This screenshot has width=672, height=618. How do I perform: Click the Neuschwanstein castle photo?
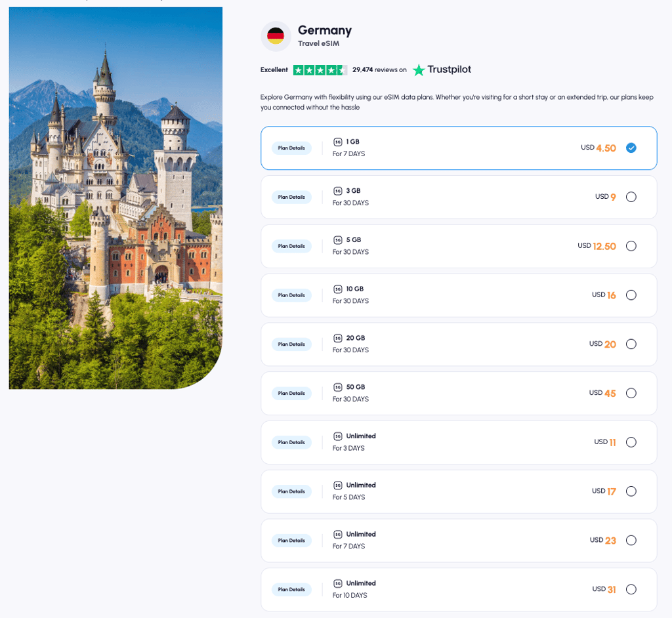115,198
